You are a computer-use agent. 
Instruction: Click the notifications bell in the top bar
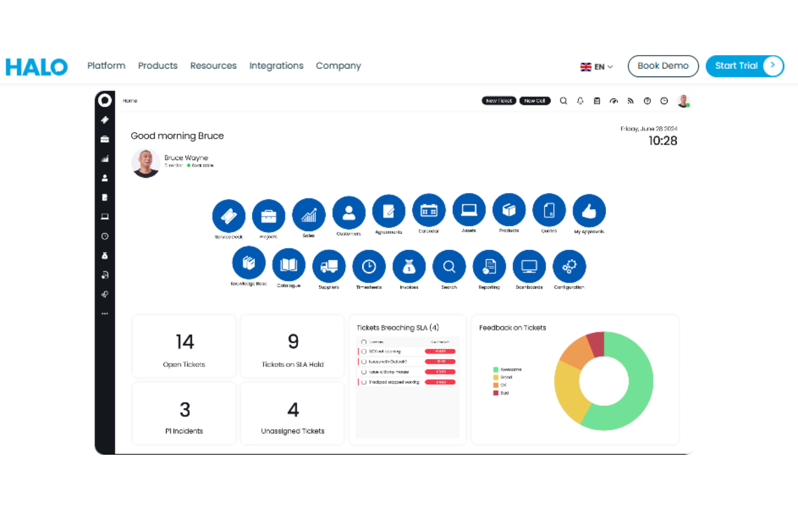pos(580,101)
